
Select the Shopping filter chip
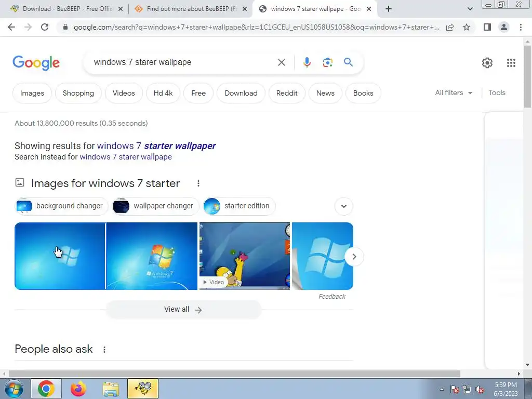pos(78,93)
